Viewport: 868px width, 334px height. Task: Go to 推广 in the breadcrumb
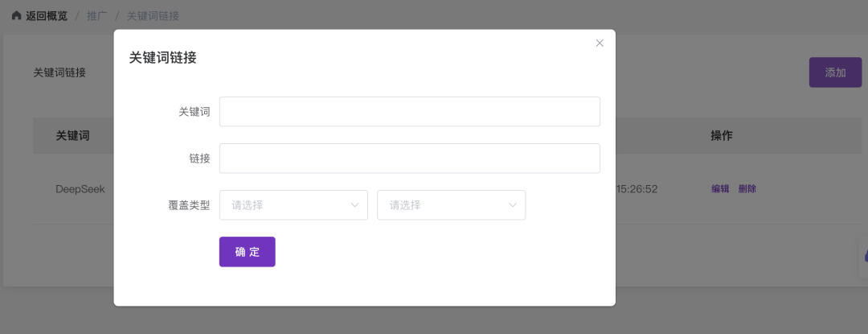(x=96, y=15)
